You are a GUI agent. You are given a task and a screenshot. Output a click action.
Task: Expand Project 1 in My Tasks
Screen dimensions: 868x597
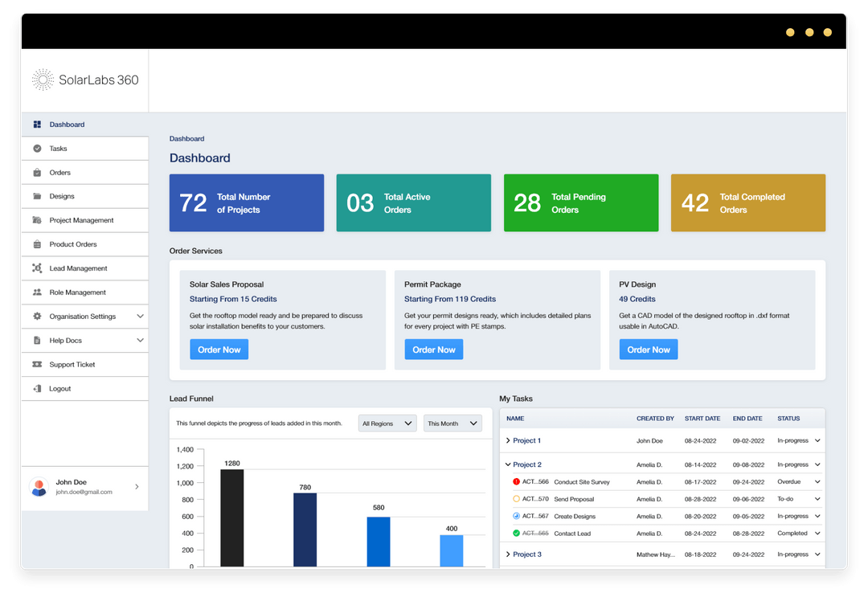[508, 441]
